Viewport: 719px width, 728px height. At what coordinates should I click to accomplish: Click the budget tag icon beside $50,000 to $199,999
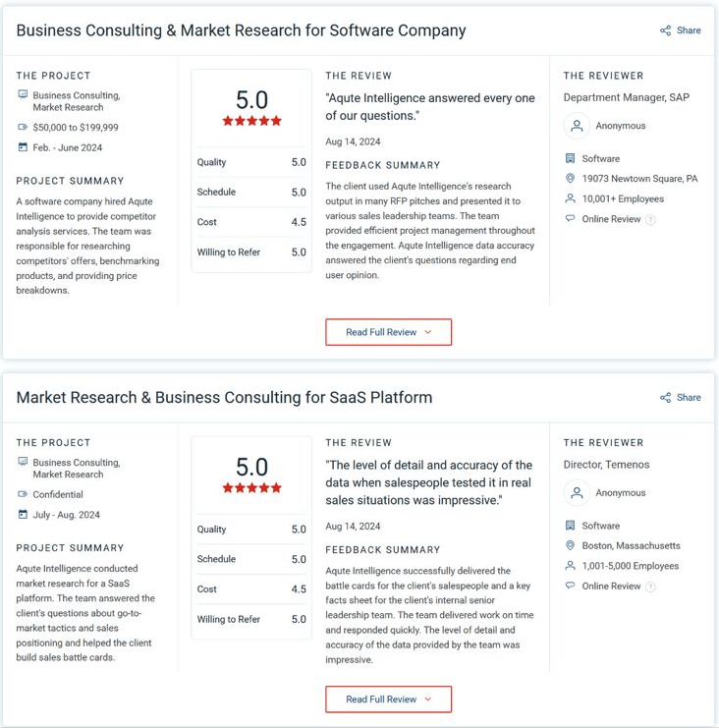coord(24,128)
